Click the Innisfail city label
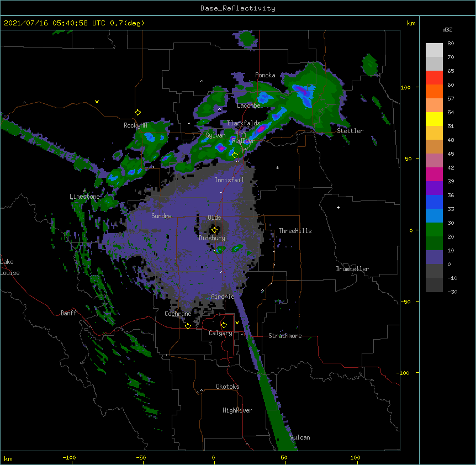The image size is (476, 465). tap(229, 180)
